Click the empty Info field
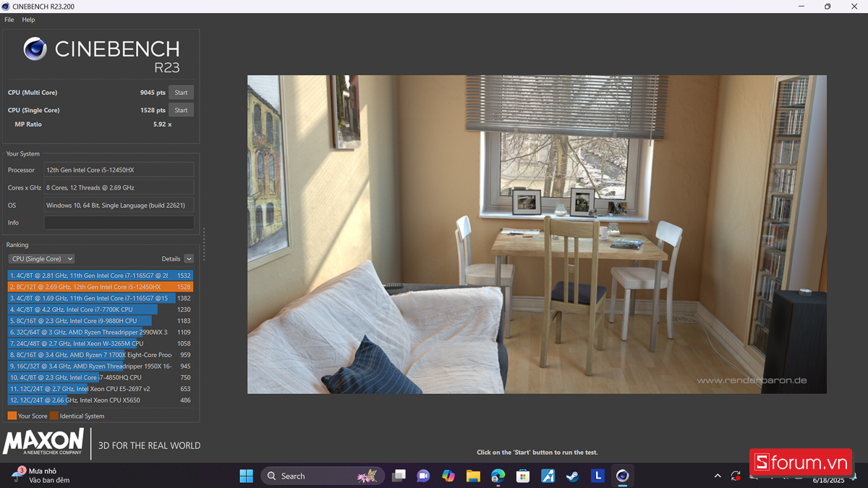 pos(119,222)
